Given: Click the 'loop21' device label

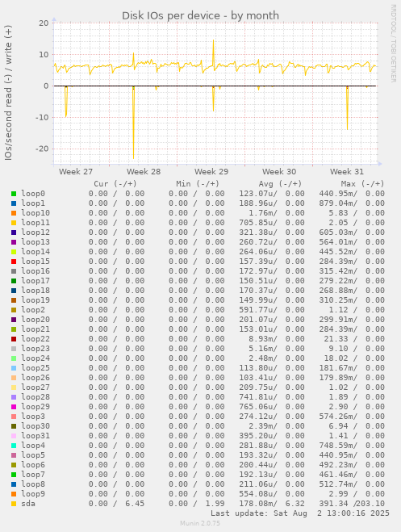Looking at the screenshot, I should (x=36, y=329).
